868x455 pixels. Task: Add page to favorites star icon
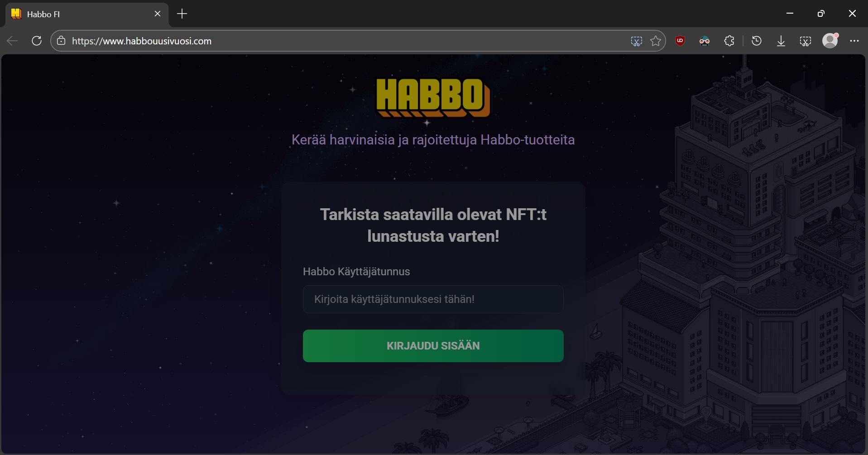click(656, 41)
